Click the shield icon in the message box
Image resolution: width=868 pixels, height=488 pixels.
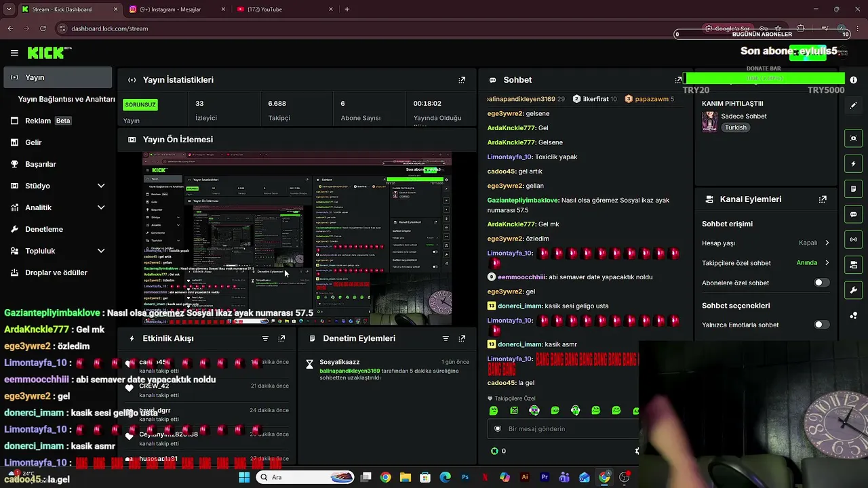pyautogui.click(x=498, y=428)
